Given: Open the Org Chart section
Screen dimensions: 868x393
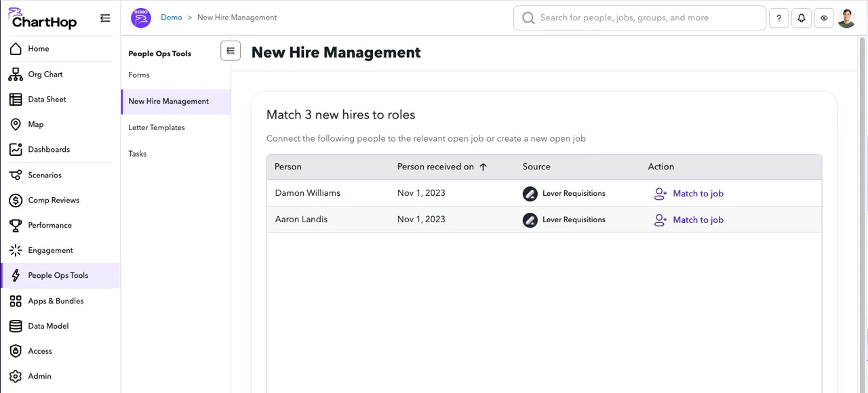Looking at the screenshot, I should (x=45, y=74).
